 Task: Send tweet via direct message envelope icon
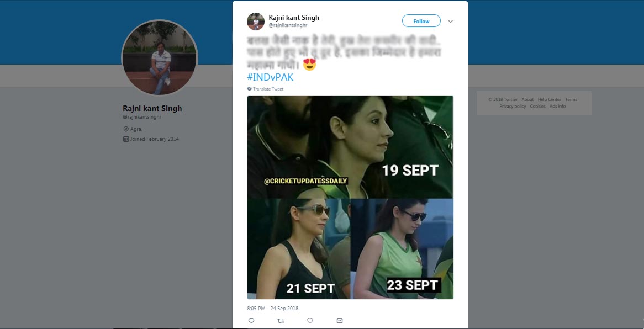click(340, 320)
